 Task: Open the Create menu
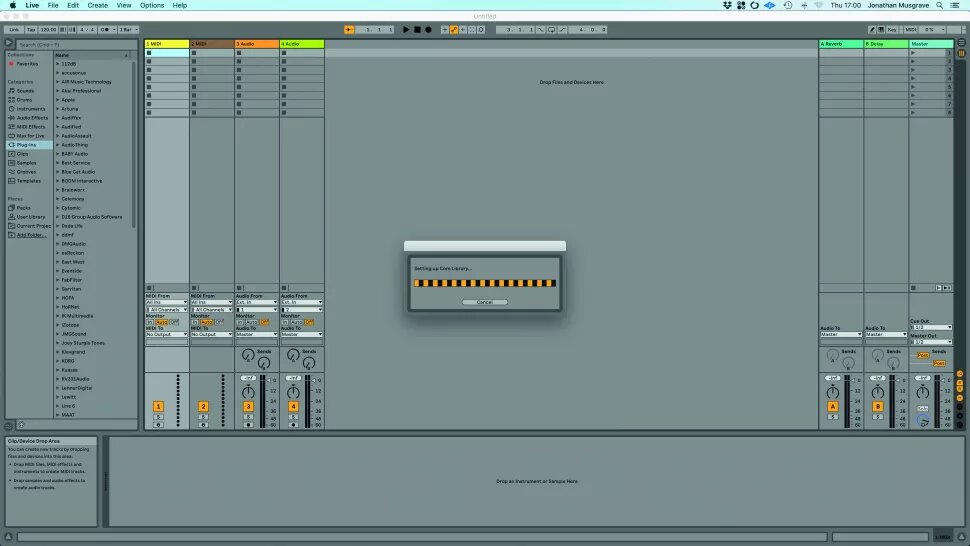click(97, 5)
